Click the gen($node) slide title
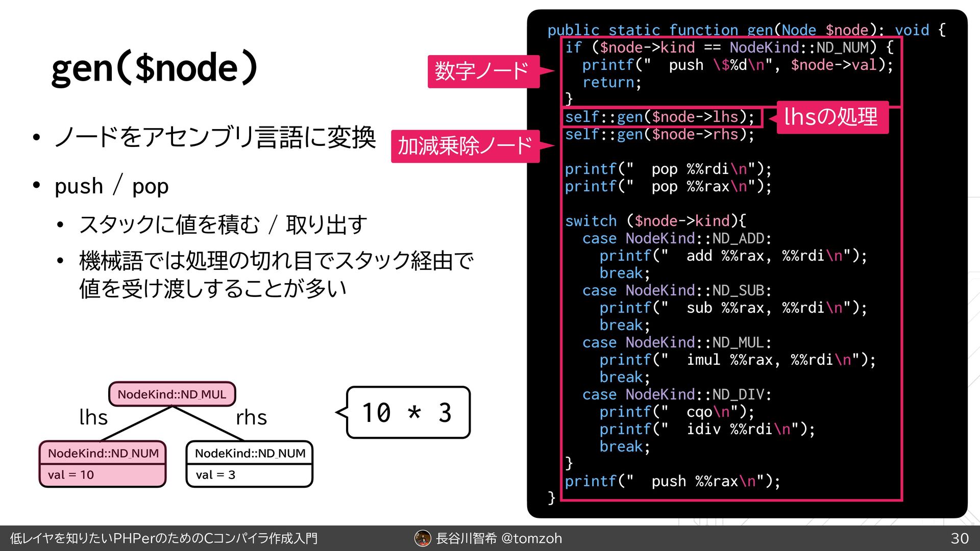The height and width of the screenshot is (551, 980). click(x=155, y=68)
